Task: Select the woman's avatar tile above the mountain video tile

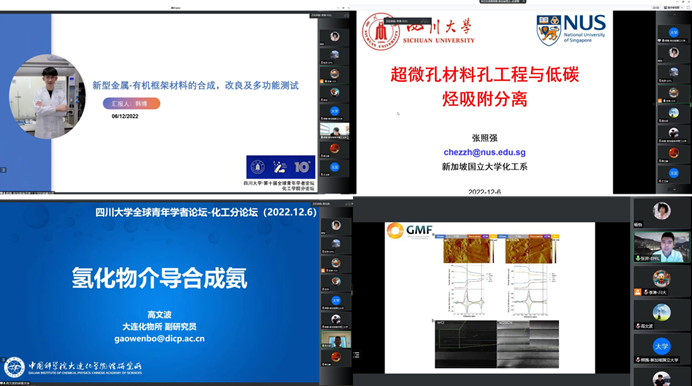Action: pos(661,213)
